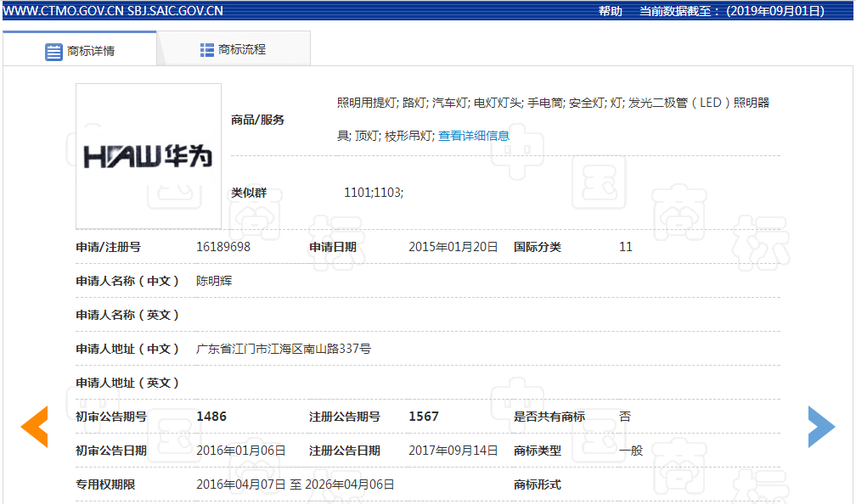Click the 申请人名称（英文） label
The height and width of the screenshot is (504, 856).
point(127,316)
